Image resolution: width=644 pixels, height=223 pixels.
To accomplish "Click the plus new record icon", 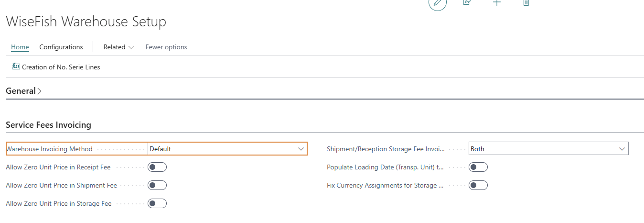I will coord(497,2).
